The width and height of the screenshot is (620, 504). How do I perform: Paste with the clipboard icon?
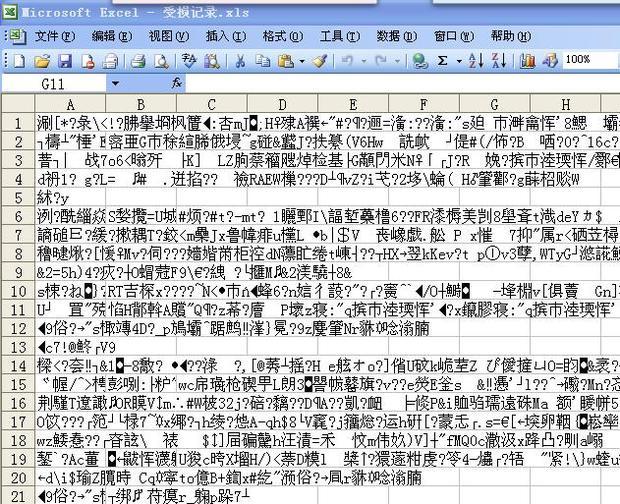(x=286, y=61)
